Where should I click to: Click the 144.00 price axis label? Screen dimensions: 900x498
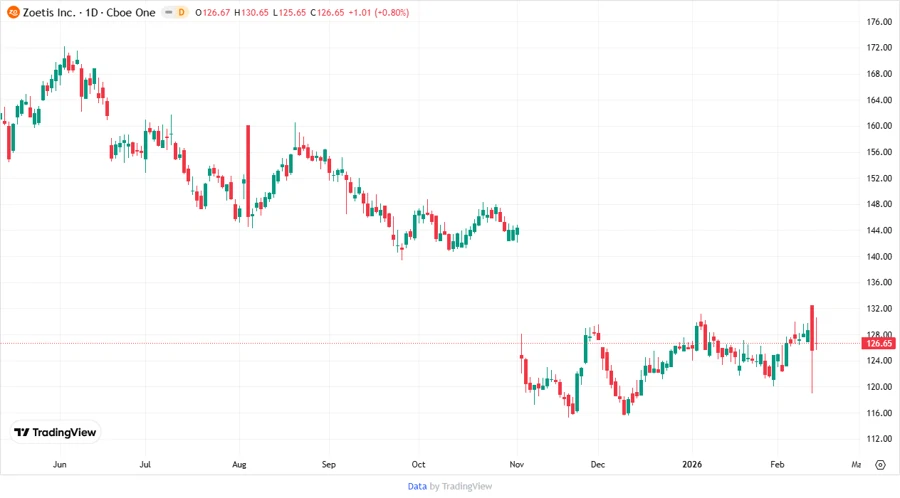click(x=879, y=230)
